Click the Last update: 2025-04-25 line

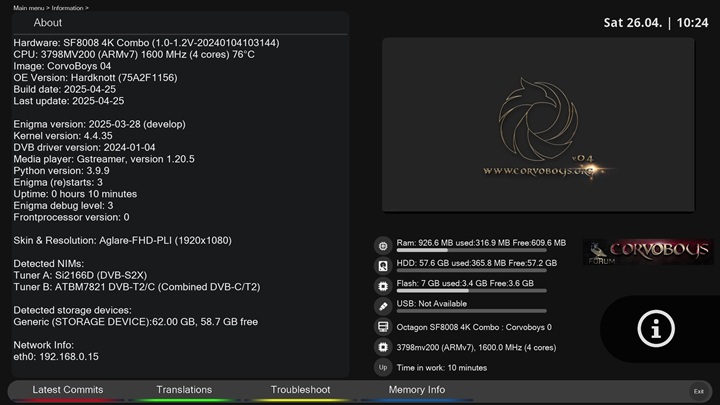68,101
